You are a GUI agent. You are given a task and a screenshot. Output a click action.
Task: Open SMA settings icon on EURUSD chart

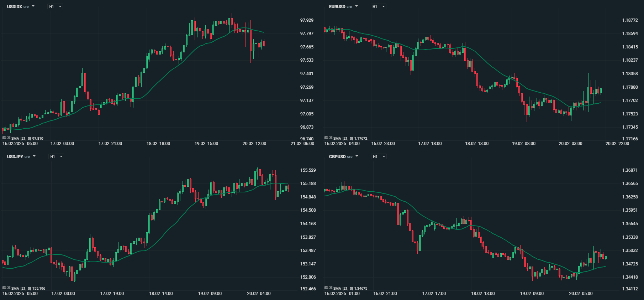(326, 138)
